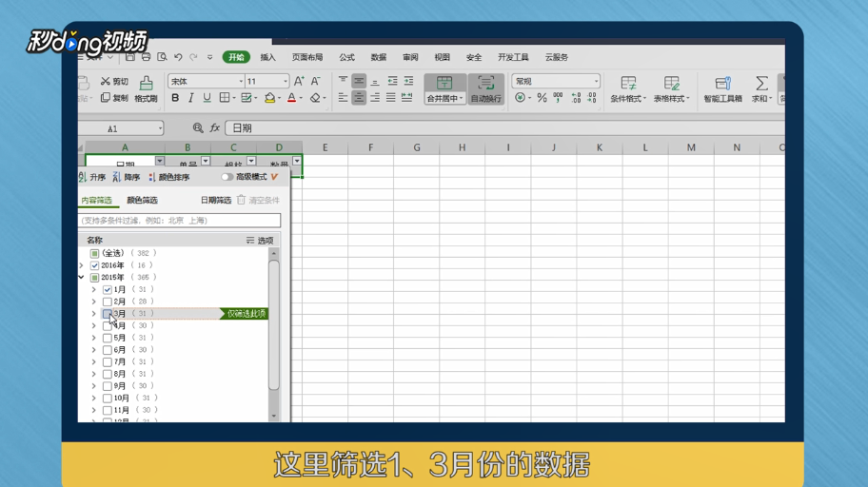Align cell text to the left
The width and height of the screenshot is (868, 487).
pyautogui.click(x=344, y=98)
